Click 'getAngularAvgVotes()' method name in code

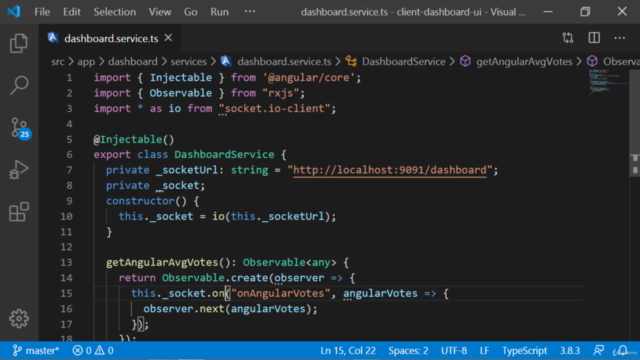point(168,262)
